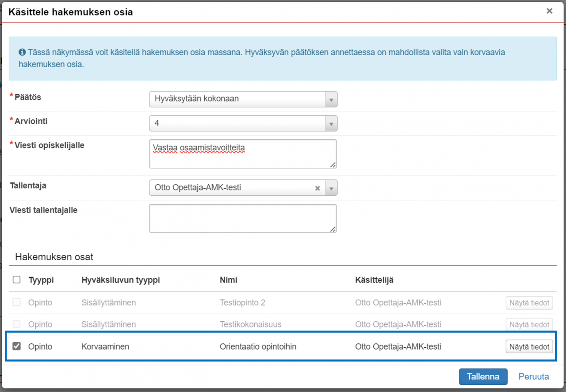The height and width of the screenshot is (392, 566).
Task: Click Otto Opettaja-AMK-testi in Orientaatio opintoihin row
Action: [x=398, y=347]
